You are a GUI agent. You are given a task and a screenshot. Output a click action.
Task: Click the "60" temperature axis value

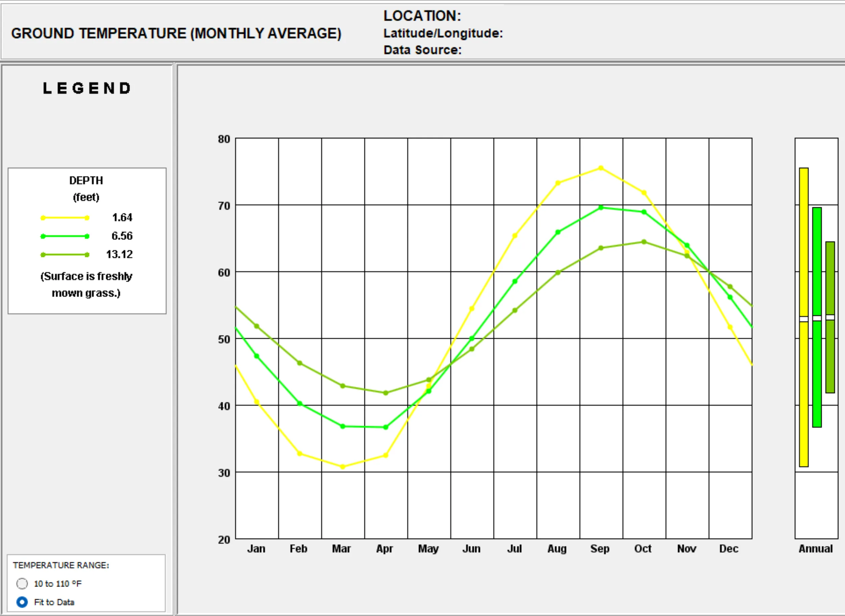[224, 273]
